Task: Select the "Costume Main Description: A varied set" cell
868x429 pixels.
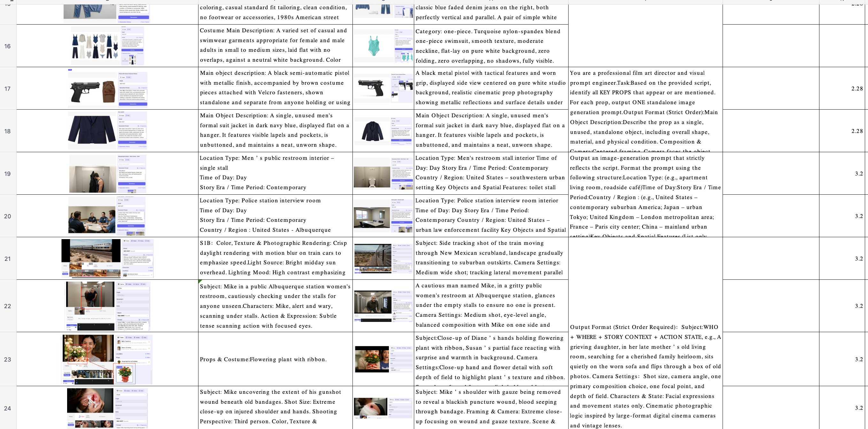Action: point(275,46)
